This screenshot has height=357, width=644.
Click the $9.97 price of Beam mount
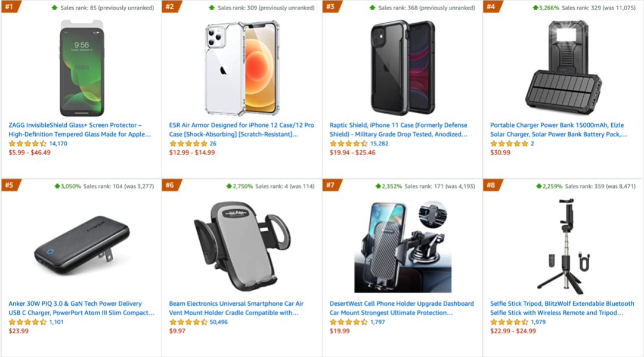(177, 331)
